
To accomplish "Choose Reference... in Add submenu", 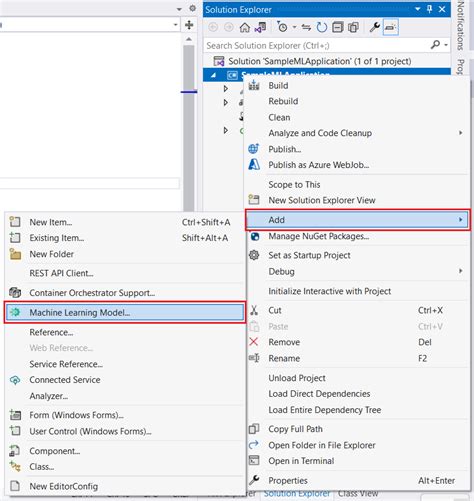I will pos(125,332).
